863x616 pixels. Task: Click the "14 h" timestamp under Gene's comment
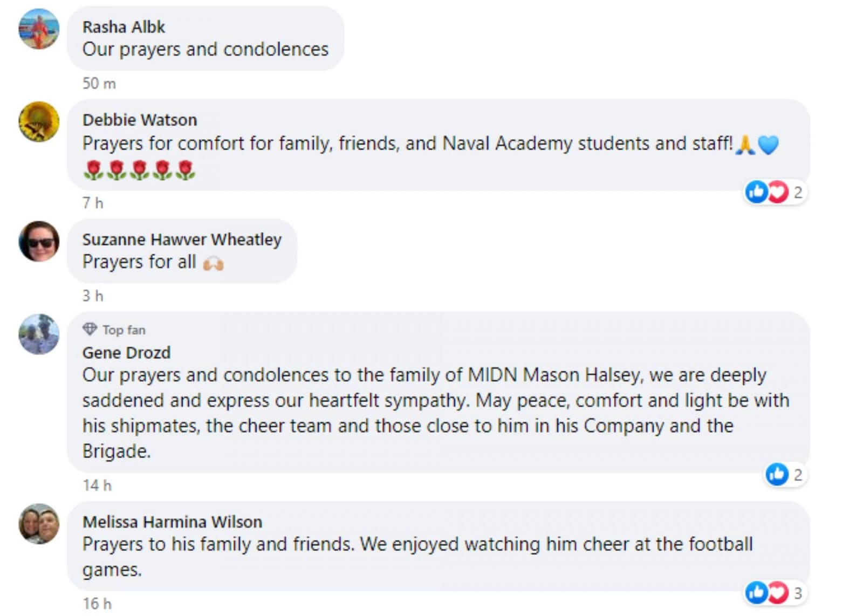pos(97,485)
